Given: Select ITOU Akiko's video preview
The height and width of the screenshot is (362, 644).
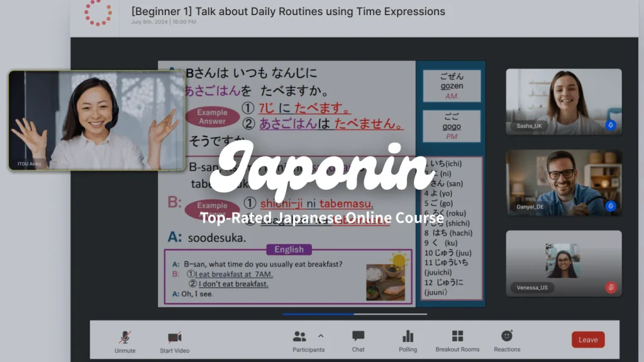Looking at the screenshot, I should (96, 121).
